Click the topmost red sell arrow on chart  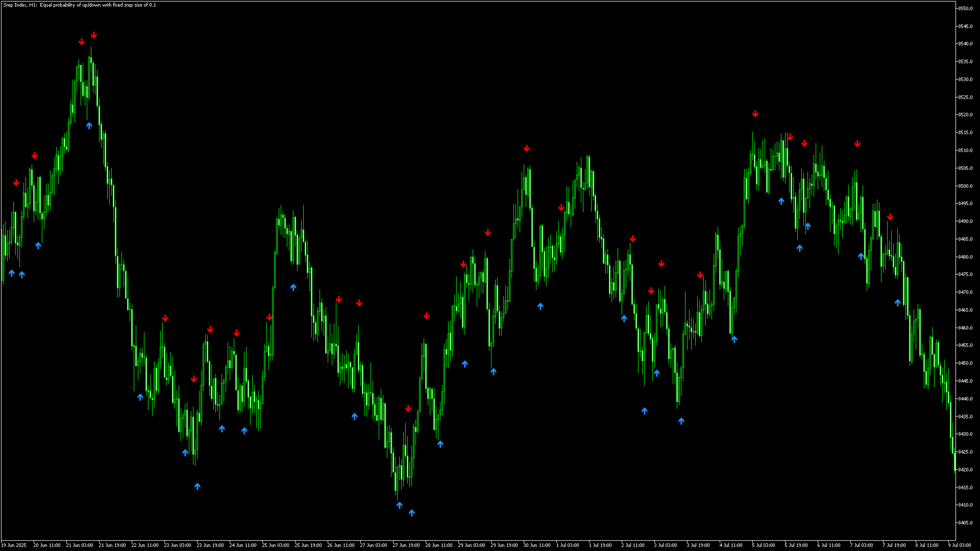click(94, 35)
